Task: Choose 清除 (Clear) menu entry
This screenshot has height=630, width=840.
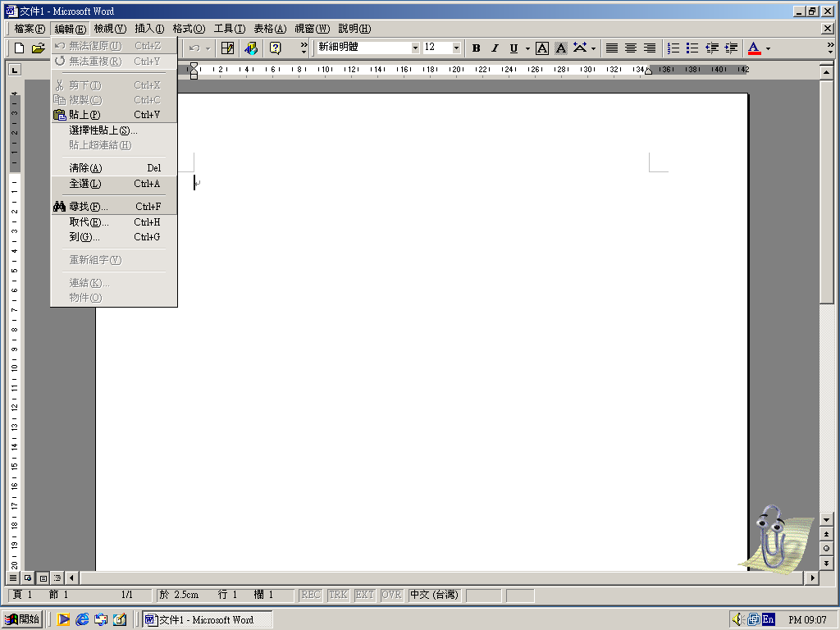Action: (114, 167)
